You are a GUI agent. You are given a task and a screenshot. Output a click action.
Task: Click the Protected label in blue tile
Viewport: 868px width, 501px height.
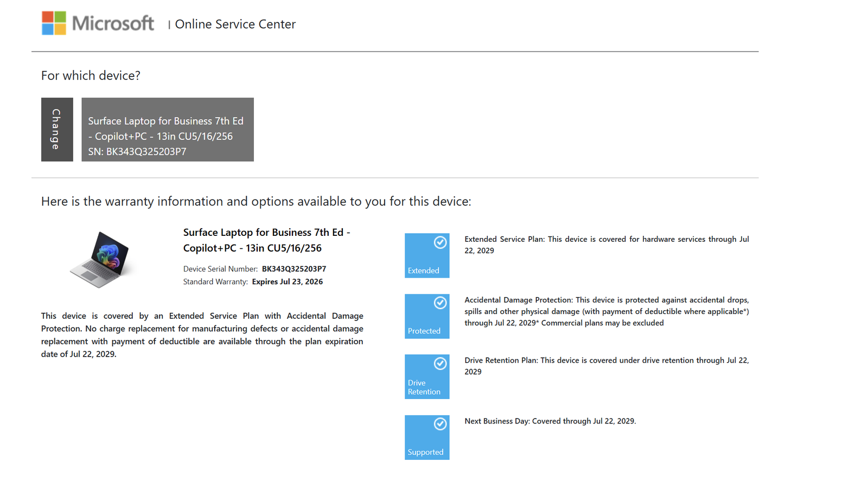click(424, 331)
